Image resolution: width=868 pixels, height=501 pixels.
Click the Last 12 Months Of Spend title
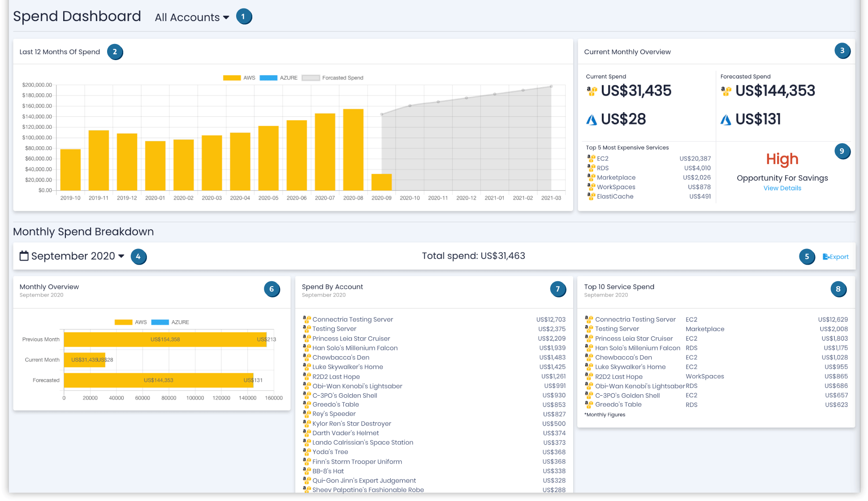[x=60, y=52]
